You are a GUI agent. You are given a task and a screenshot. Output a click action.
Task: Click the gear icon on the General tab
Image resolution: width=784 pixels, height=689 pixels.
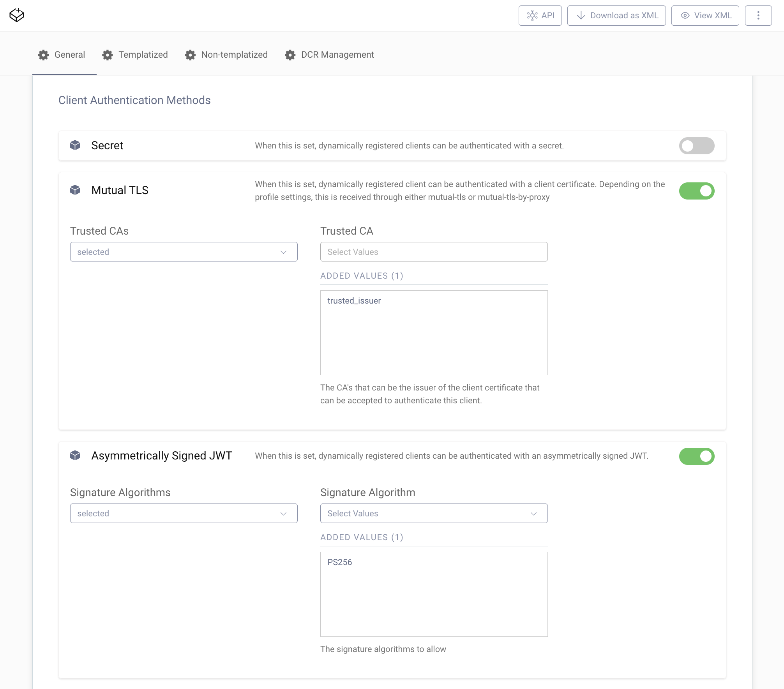click(x=44, y=55)
